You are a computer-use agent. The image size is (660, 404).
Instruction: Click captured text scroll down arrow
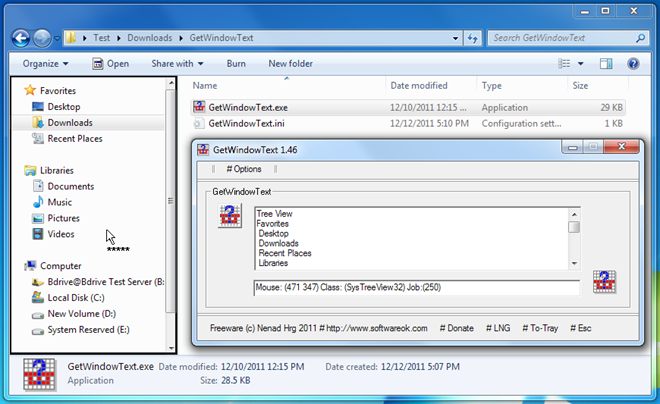(574, 263)
